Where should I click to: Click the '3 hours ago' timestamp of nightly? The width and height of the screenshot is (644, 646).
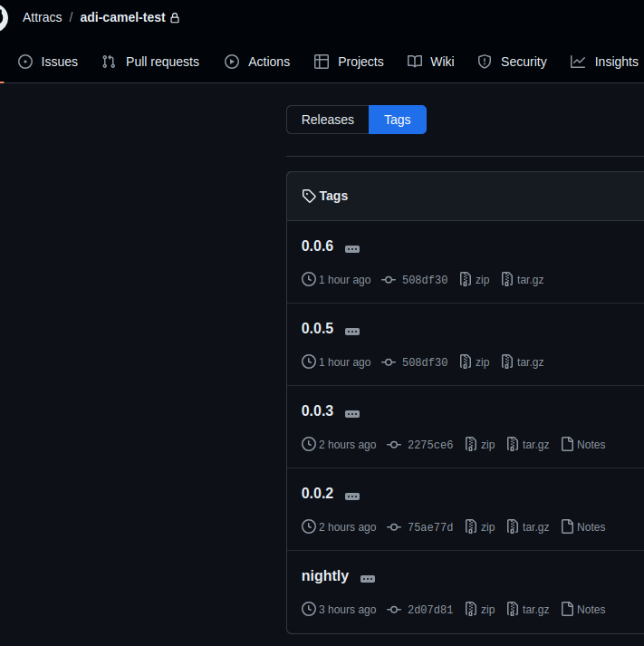[348, 610]
